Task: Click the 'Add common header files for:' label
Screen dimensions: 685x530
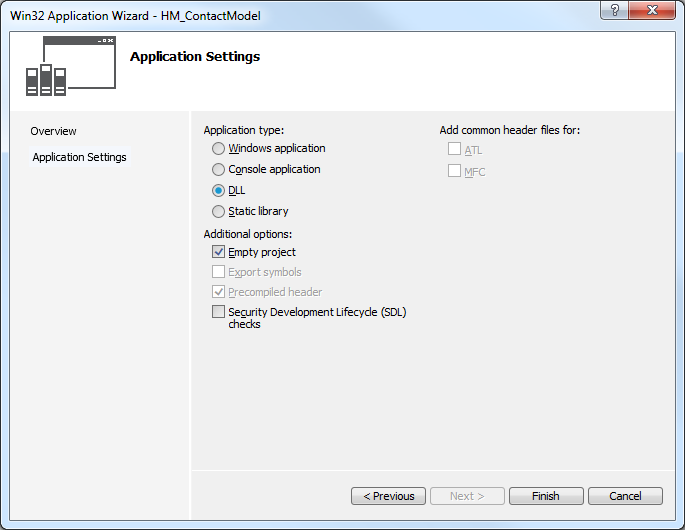Action: [x=510, y=130]
